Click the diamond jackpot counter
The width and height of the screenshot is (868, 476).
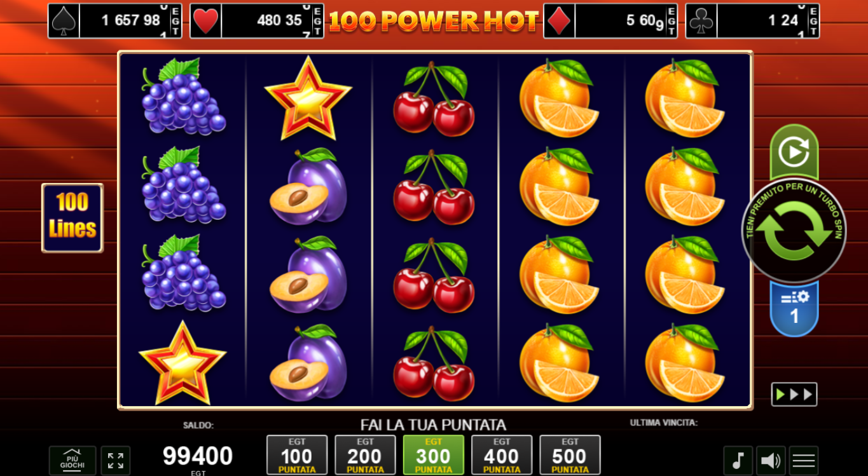(610, 21)
